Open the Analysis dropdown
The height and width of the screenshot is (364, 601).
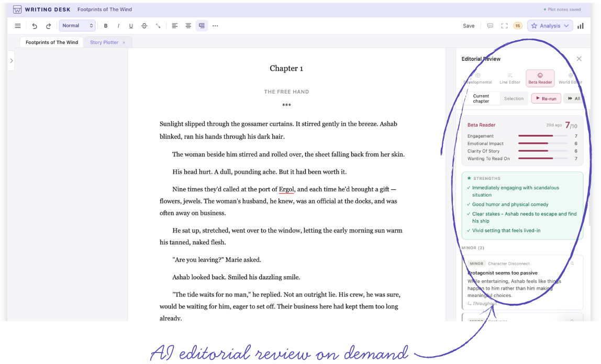tap(550, 26)
